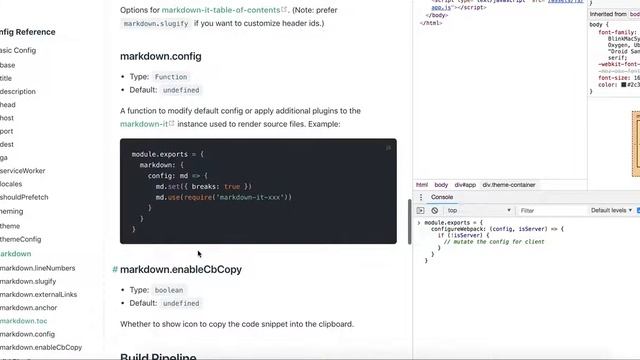This screenshot has width=640, height=360.
Task: Open the app.js script source link
Action: pos(441,8)
